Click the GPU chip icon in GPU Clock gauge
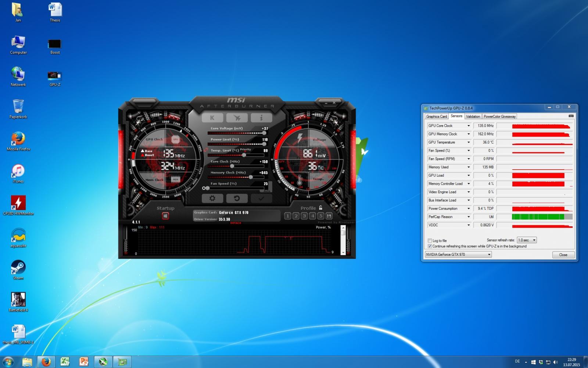This screenshot has width=588, height=368. [176, 139]
